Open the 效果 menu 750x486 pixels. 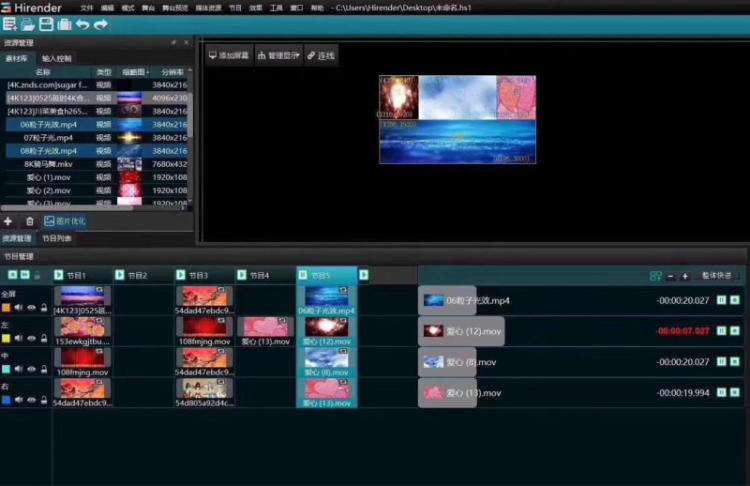(x=256, y=8)
